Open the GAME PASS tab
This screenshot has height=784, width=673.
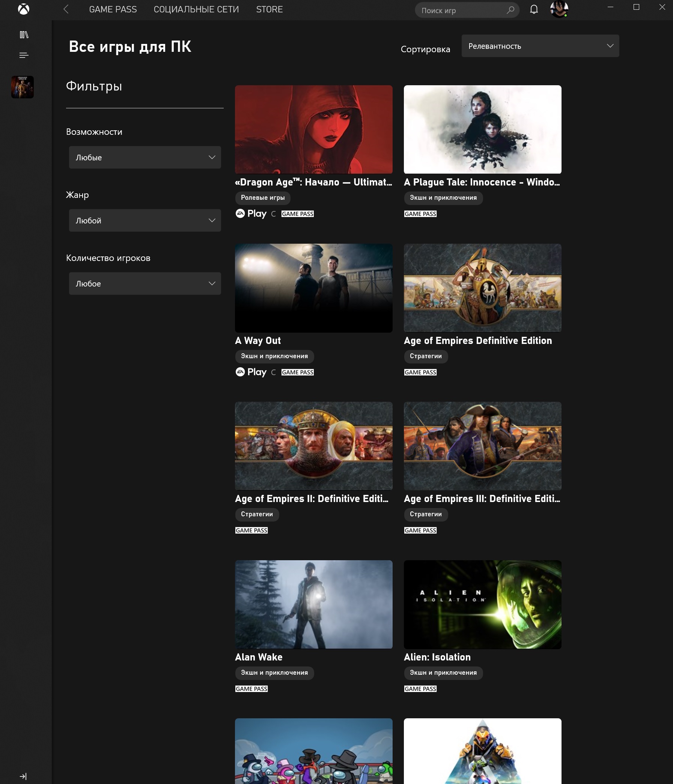coord(113,9)
